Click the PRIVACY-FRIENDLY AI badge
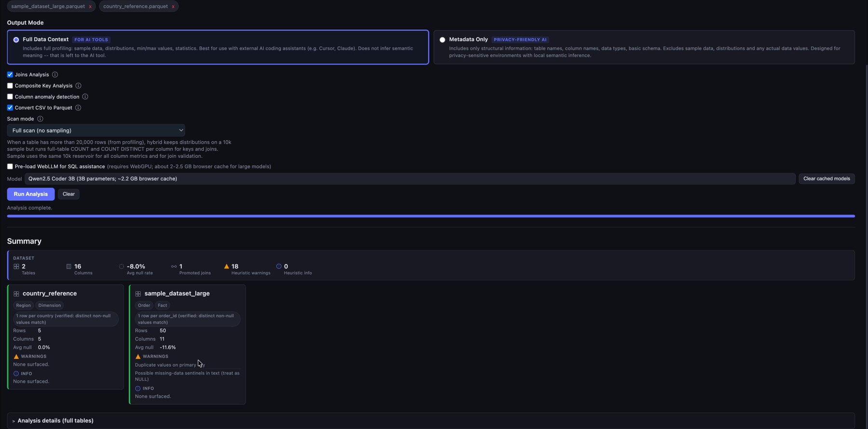The width and height of the screenshot is (868, 429). pos(520,40)
